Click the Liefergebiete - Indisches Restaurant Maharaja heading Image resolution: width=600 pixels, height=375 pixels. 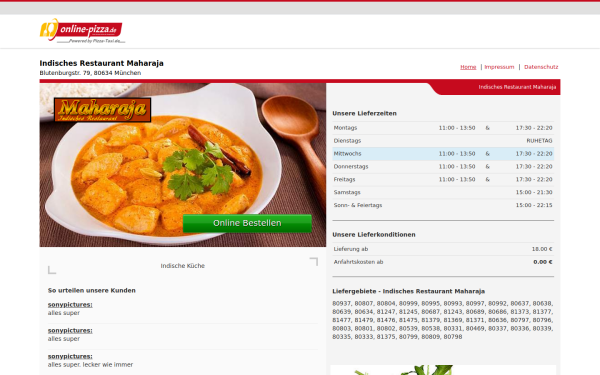409,291
